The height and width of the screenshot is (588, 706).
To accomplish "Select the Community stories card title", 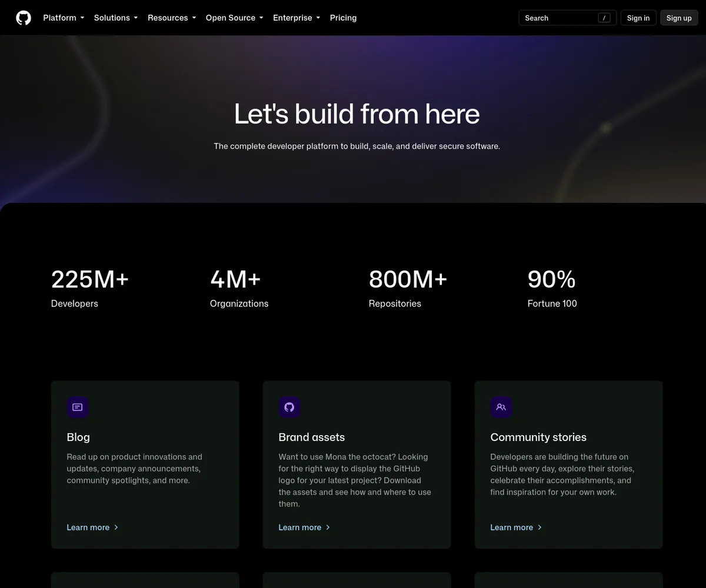I will tap(538, 437).
